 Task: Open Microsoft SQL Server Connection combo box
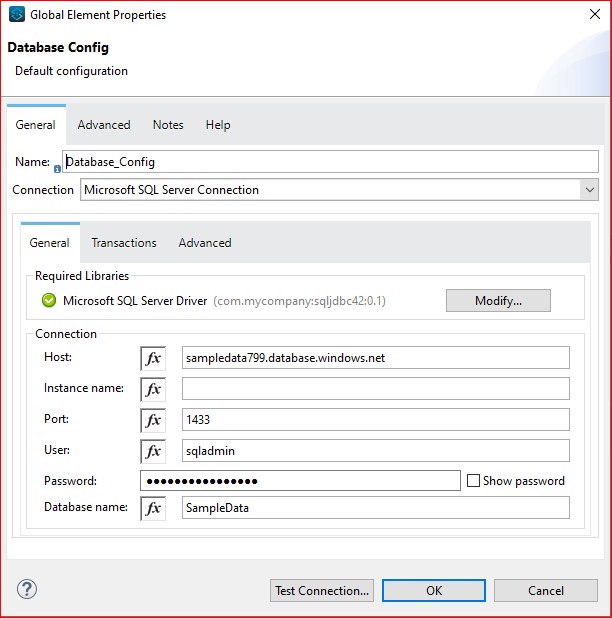339,190
